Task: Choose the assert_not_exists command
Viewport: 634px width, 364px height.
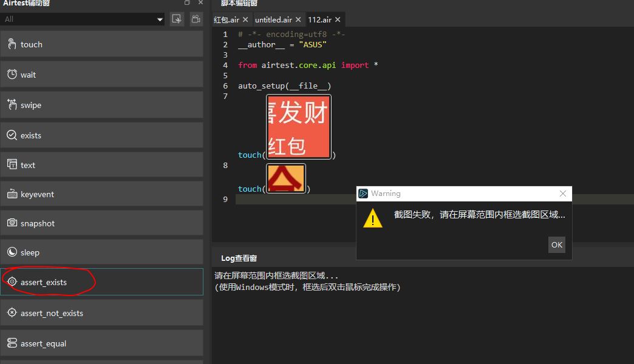Action: (x=101, y=312)
